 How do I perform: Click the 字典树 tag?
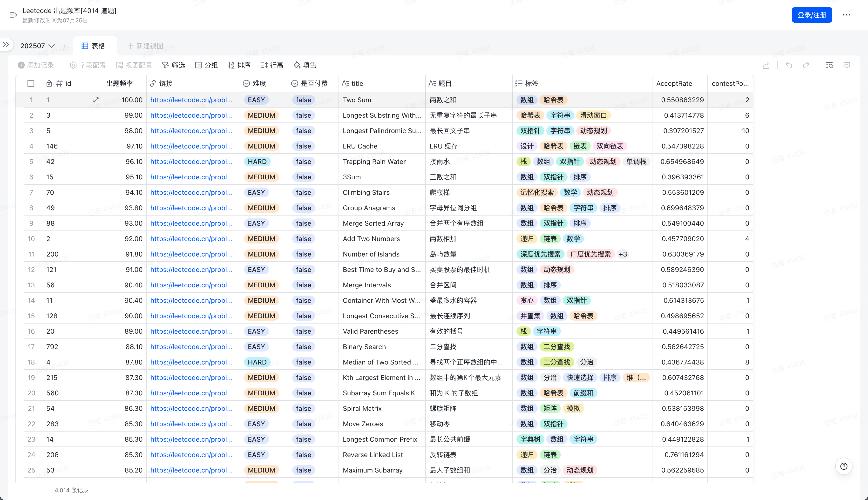pyautogui.click(x=530, y=439)
